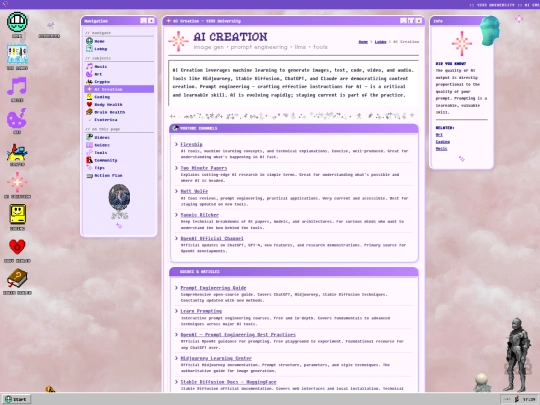Viewport: 540px width, 405px height.
Task: Maximize the AI Creation main window
Action: 411,21
